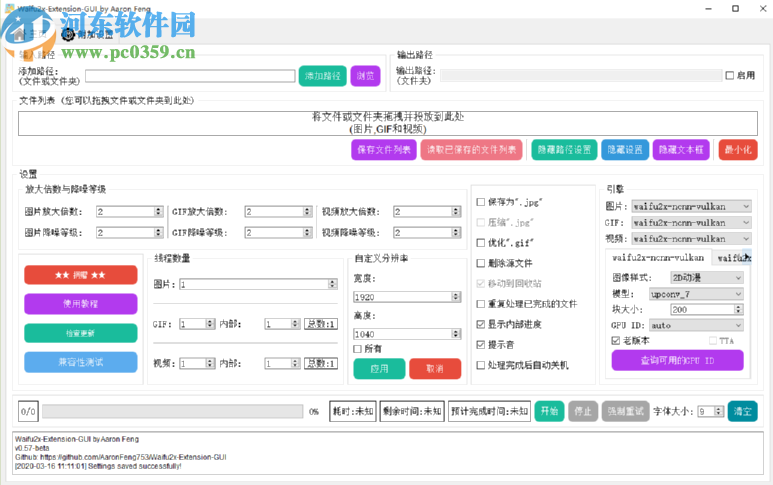The height and width of the screenshot is (485, 773).
Task: Adjust the GIF放大倍数 spinbox
Action: tap(278, 211)
